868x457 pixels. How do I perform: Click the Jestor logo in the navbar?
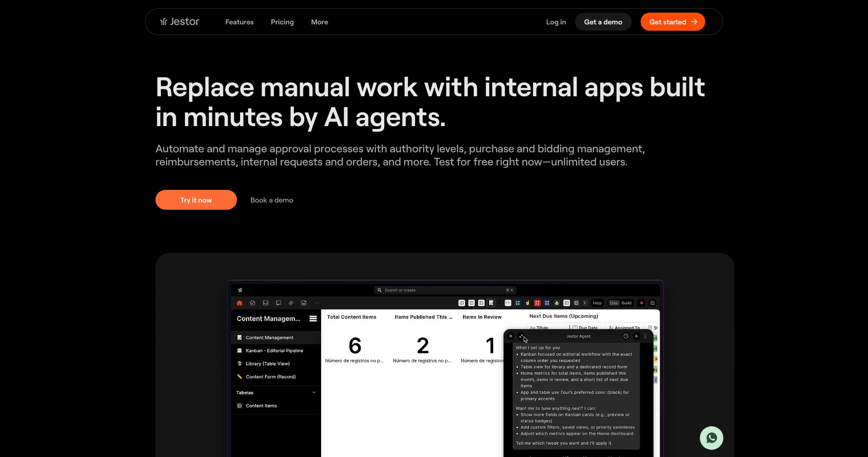pos(179,22)
